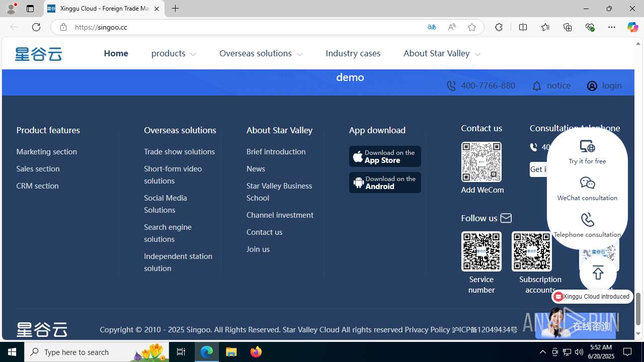
Task: Download on the App Store button
Action: click(x=385, y=156)
